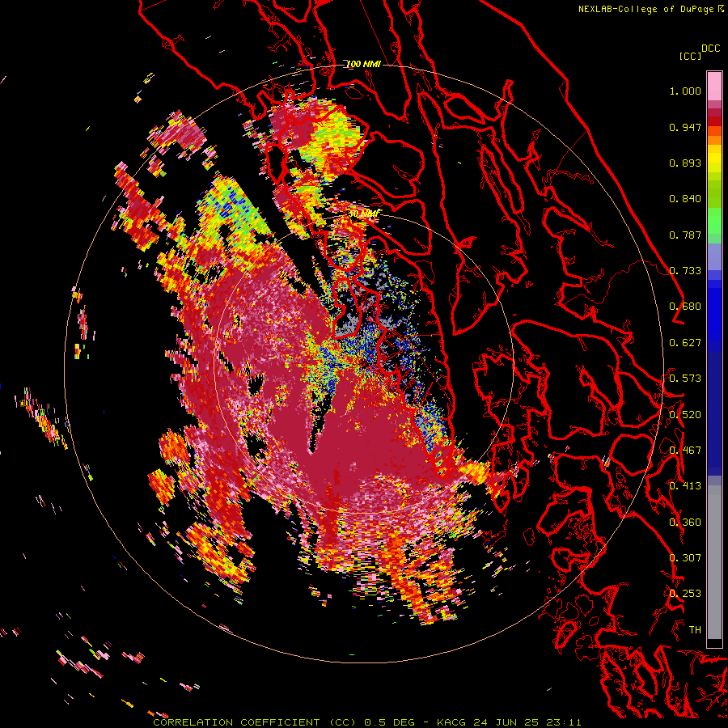The width and height of the screenshot is (728, 728).
Task: Click the Correlation Coefficient caption at bottom
Action: (255, 722)
